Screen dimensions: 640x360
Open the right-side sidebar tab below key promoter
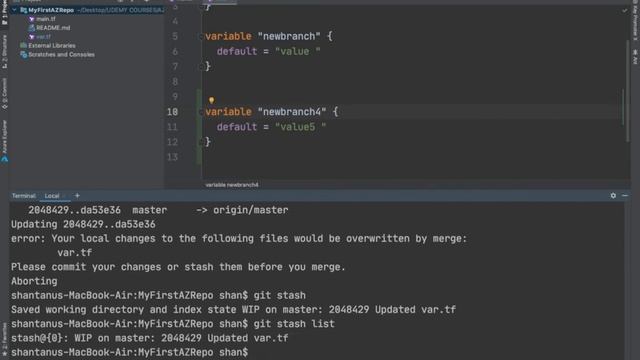[x=636, y=57]
